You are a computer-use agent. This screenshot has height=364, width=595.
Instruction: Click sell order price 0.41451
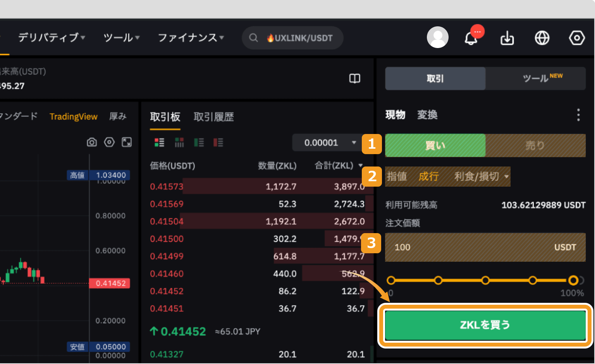point(167,309)
